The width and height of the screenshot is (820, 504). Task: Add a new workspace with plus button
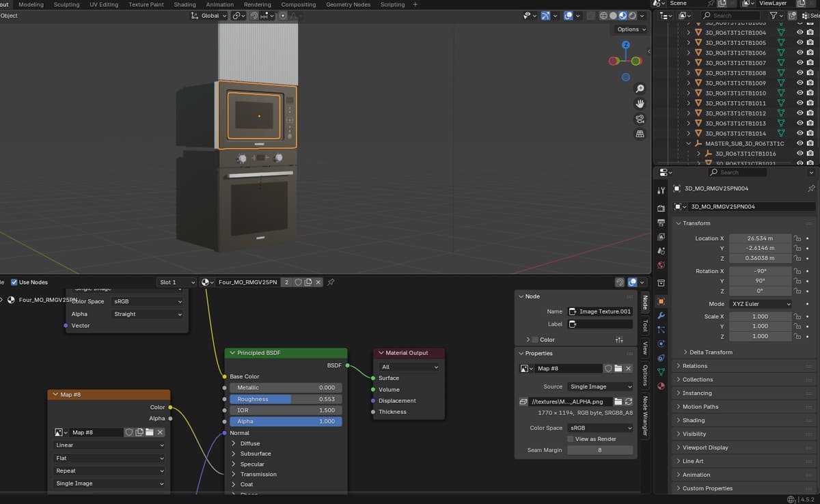click(415, 4)
